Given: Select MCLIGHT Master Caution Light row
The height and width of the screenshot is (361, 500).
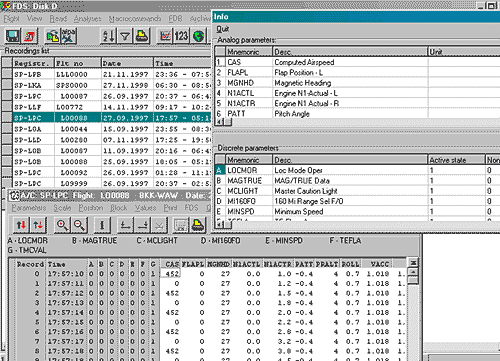Looking at the screenshot, I should (x=357, y=191).
